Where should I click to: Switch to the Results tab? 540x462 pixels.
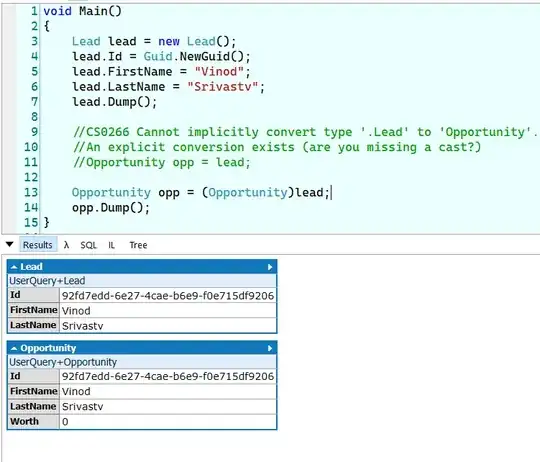(38, 245)
